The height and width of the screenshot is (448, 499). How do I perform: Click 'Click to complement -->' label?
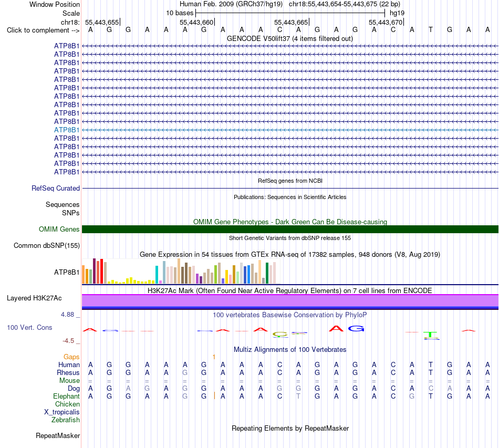click(43, 30)
